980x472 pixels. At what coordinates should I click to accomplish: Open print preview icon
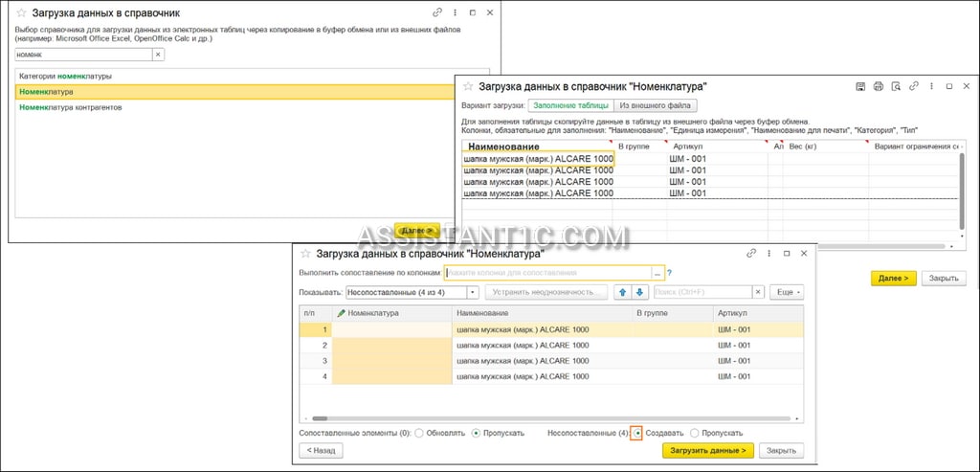pyautogui.click(x=896, y=87)
